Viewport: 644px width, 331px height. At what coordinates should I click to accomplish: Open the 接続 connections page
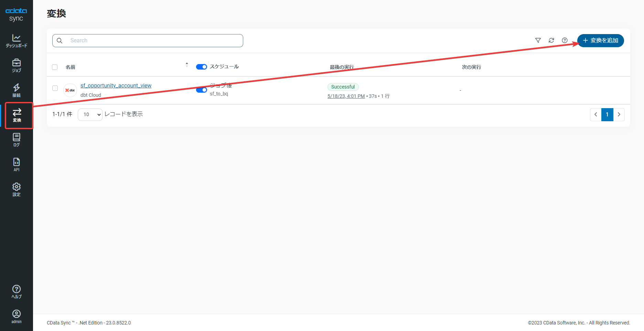tap(17, 90)
